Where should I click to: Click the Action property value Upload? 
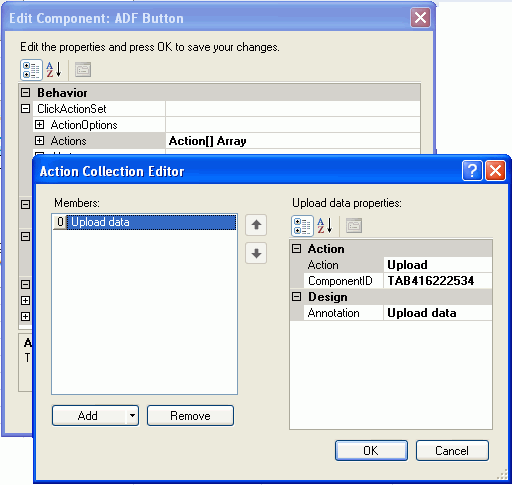pyautogui.click(x=438, y=265)
